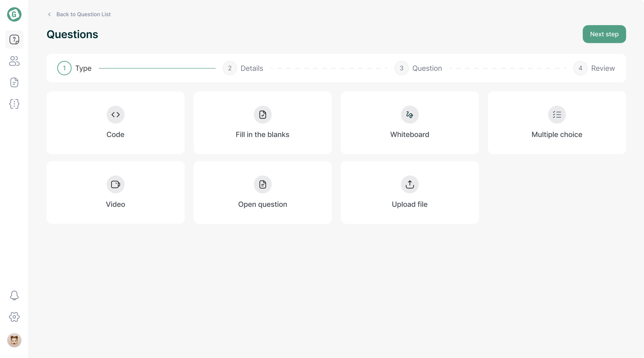Select the Multiple choice card
644x358 pixels.
coord(557,123)
